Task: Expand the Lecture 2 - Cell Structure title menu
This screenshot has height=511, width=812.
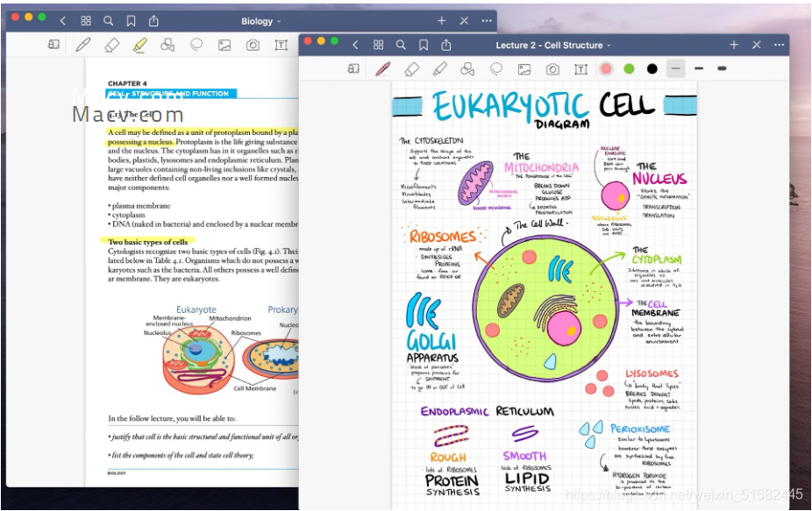Action: (553, 45)
